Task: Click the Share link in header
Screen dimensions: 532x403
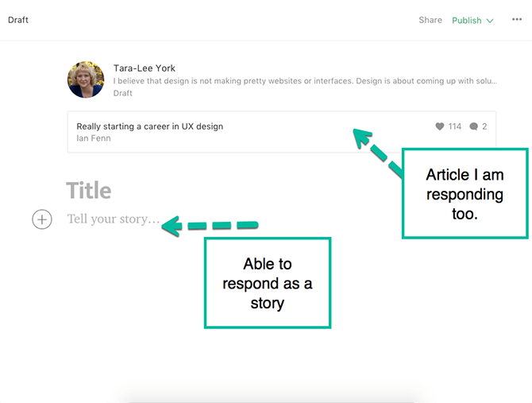Action: [x=430, y=20]
